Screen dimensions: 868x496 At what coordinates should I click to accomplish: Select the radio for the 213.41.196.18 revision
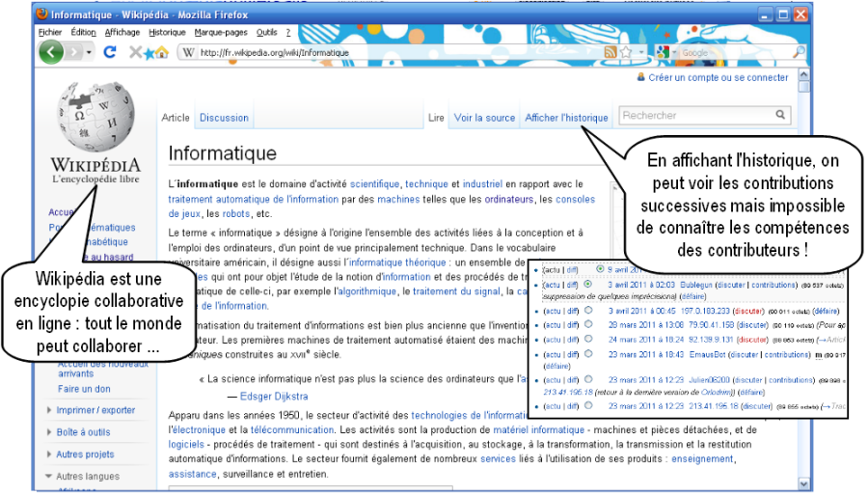(588, 405)
